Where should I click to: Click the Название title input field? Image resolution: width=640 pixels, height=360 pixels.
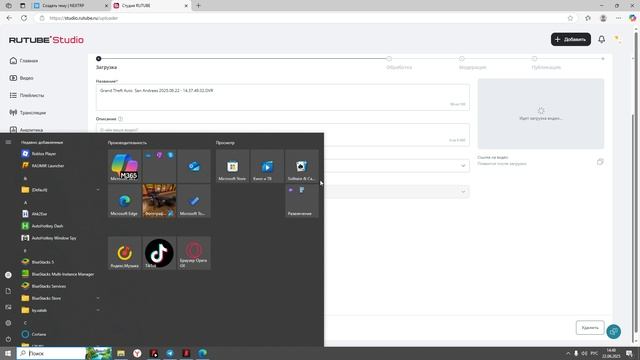tap(282, 97)
